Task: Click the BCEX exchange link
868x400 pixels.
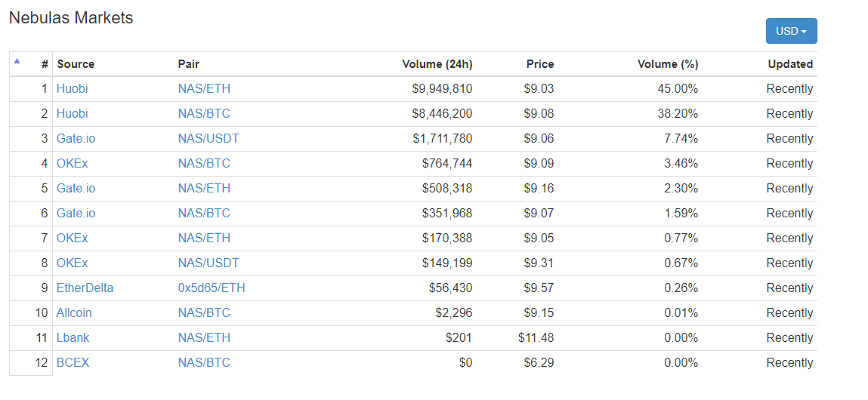Action: (73, 363)
